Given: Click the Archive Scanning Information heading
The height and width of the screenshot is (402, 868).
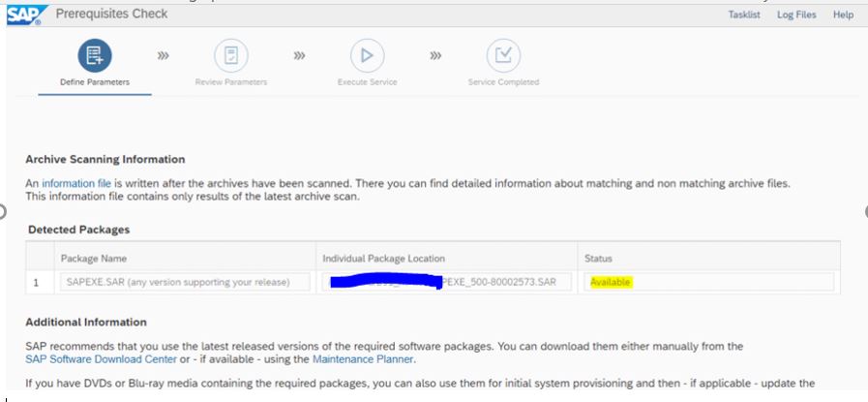Looking at the screenshot, I should [105, 159].
